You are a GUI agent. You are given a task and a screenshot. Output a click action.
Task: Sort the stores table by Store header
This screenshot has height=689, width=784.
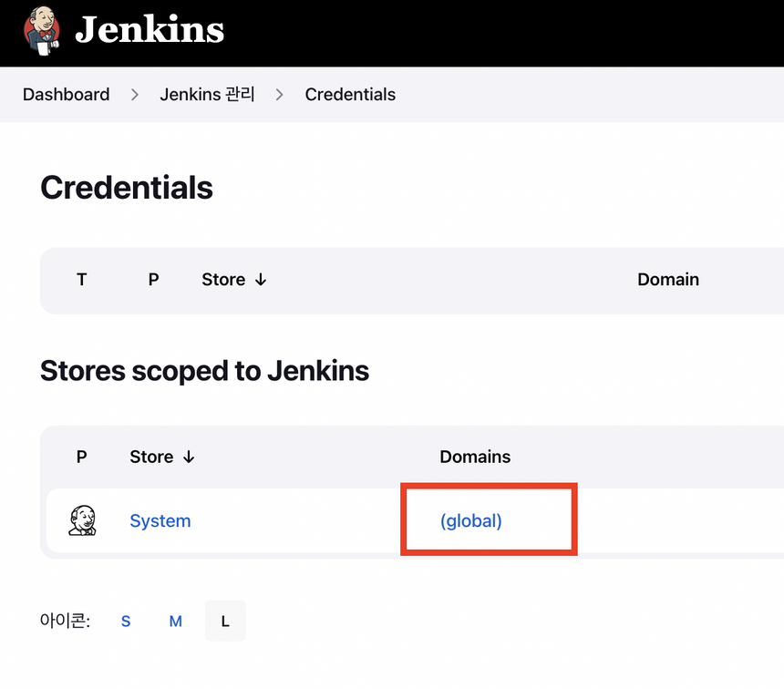[162, 457]
